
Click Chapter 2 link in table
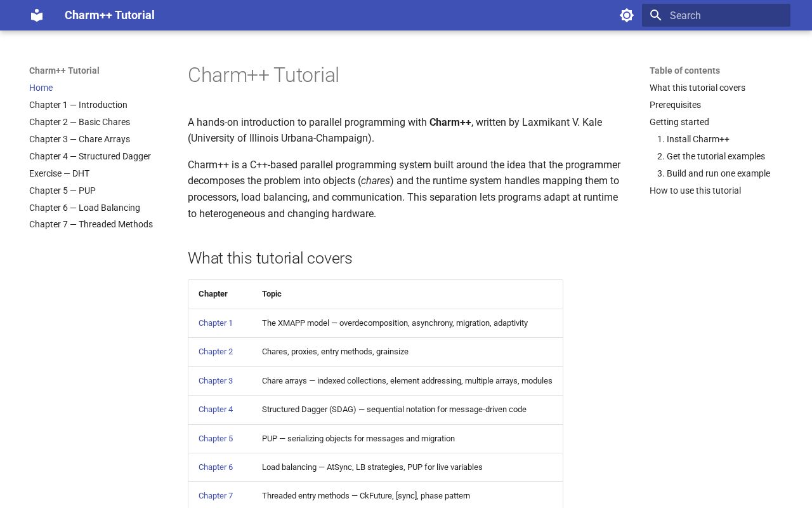pos(216,352)
